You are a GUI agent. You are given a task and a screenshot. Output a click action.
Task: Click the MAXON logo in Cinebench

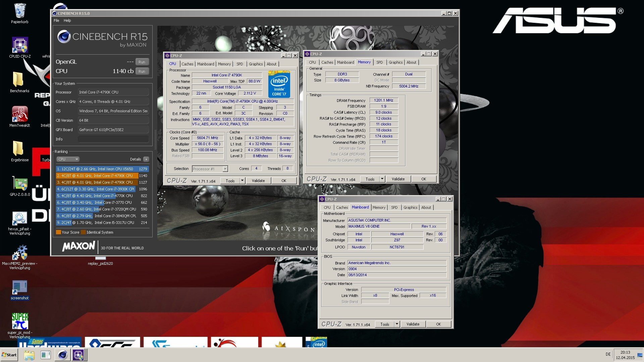click(79, 246)
